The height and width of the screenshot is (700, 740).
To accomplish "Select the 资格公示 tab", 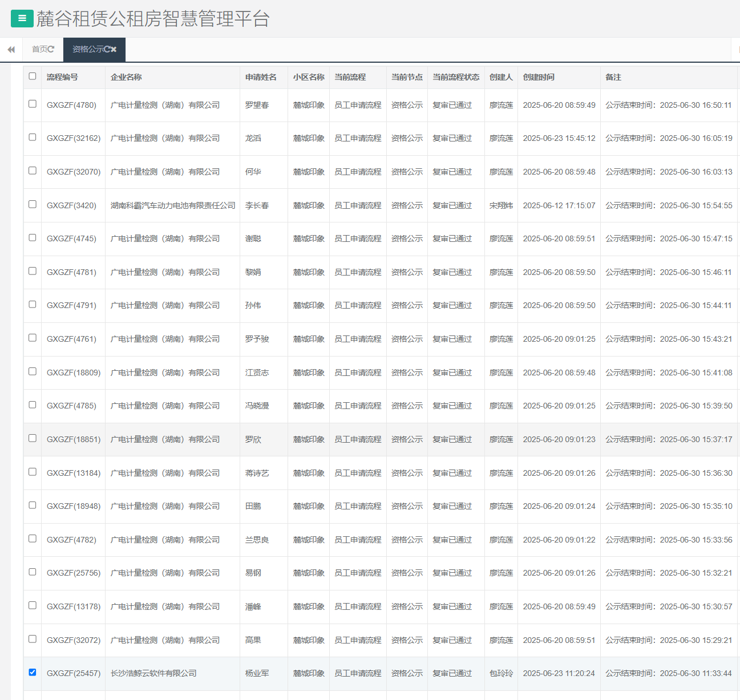I will (87, 50).
